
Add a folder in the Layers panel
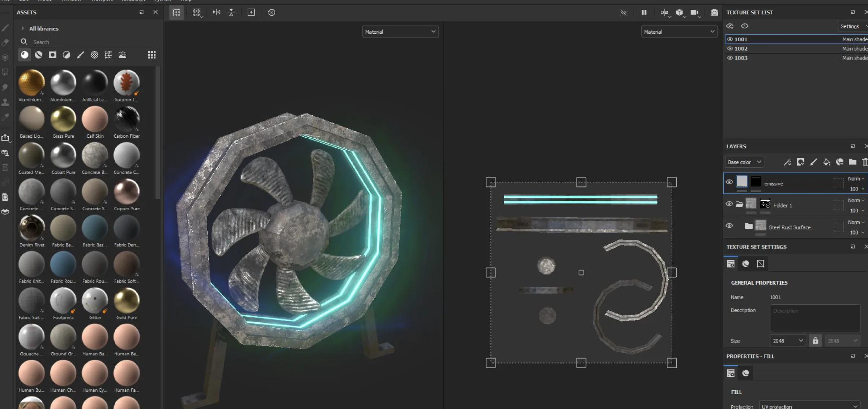pyautogui.click(x=853, y=162)
